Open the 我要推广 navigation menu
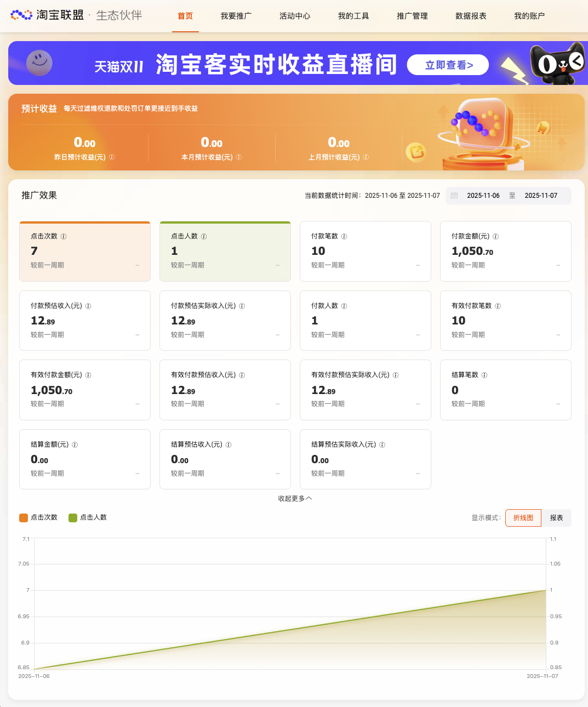Image resolution: width=588 pixels, height=707 pixels. pos(236,16)
